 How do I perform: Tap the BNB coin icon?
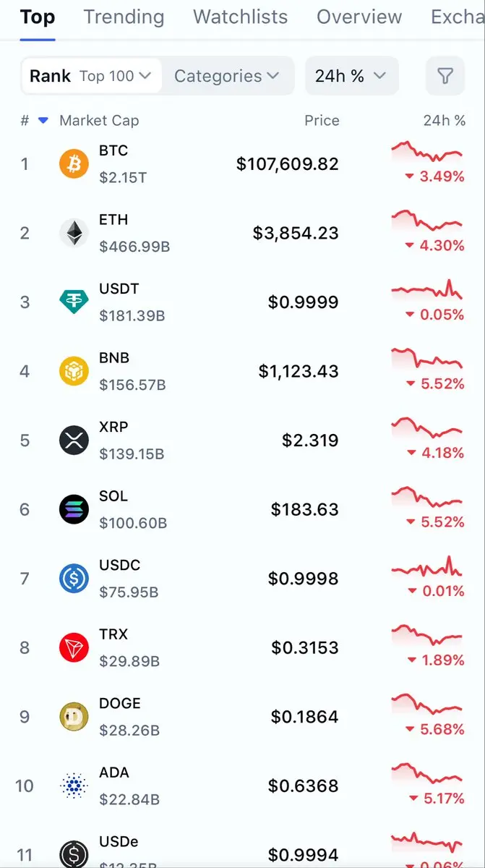[x=74, y=371]
